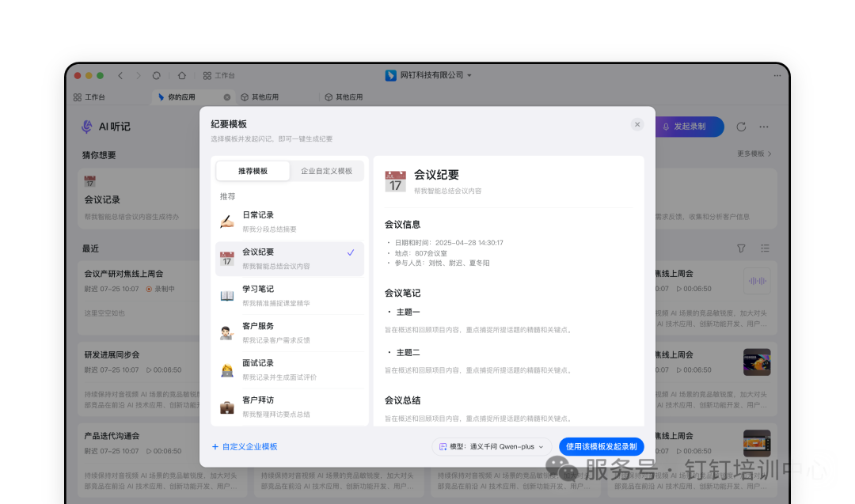
Task: Open more options ellipsis beside refresh icon
Action: coord(764,127)
